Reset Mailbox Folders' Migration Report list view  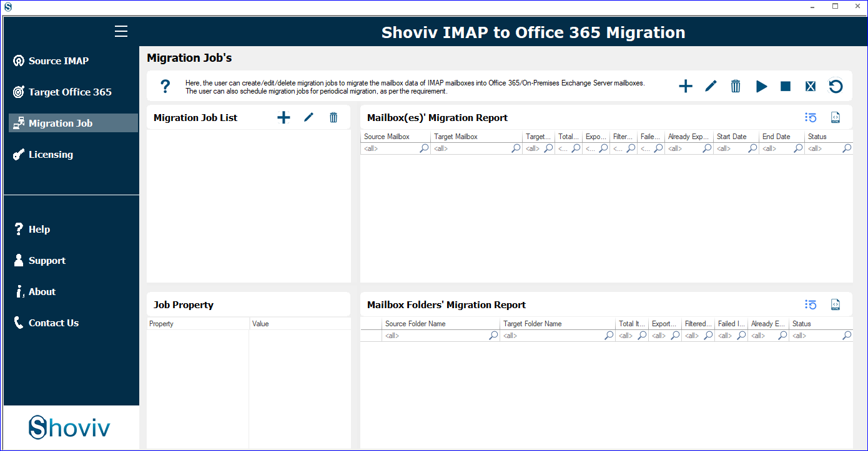click(x=811, y=304)
